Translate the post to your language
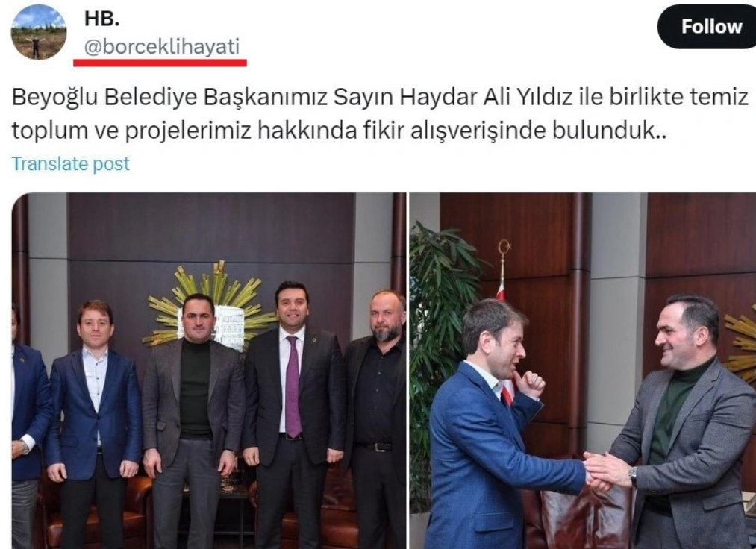The height and width of the screenshot is (549, 756). click(x=70, y=164)
